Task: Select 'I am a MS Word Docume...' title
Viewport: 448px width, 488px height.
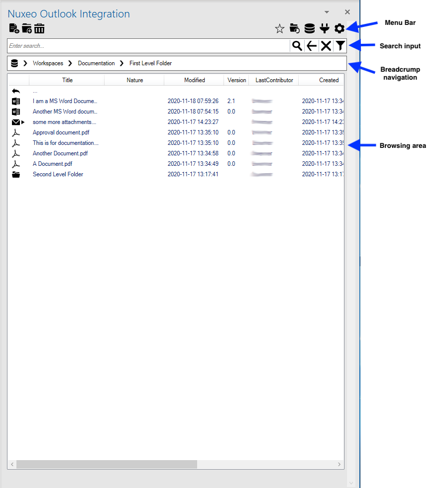Action: [65, 101]
